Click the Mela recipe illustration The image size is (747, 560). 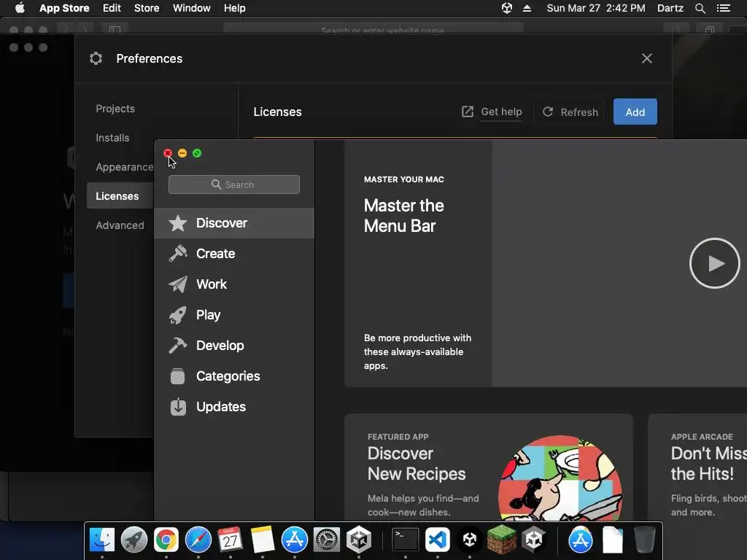tap(560, 478)
